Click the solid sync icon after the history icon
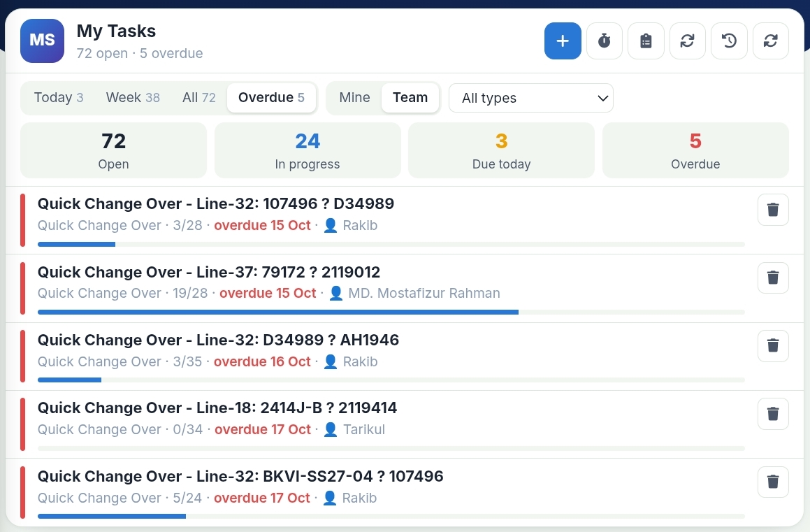The width and height of the screenshot is (810, 532). [x=771, y=41]
